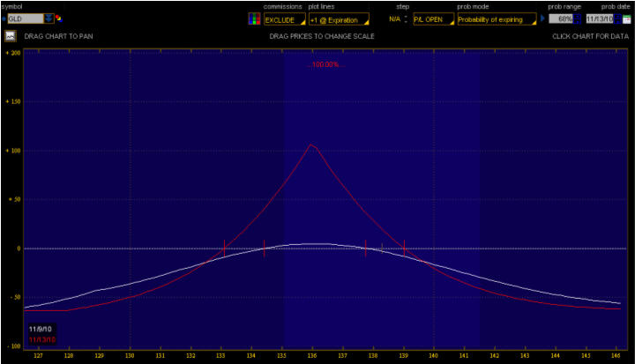Click the peak of the red expiration curve
The image size is (635, 364).
tap(311, 145)
